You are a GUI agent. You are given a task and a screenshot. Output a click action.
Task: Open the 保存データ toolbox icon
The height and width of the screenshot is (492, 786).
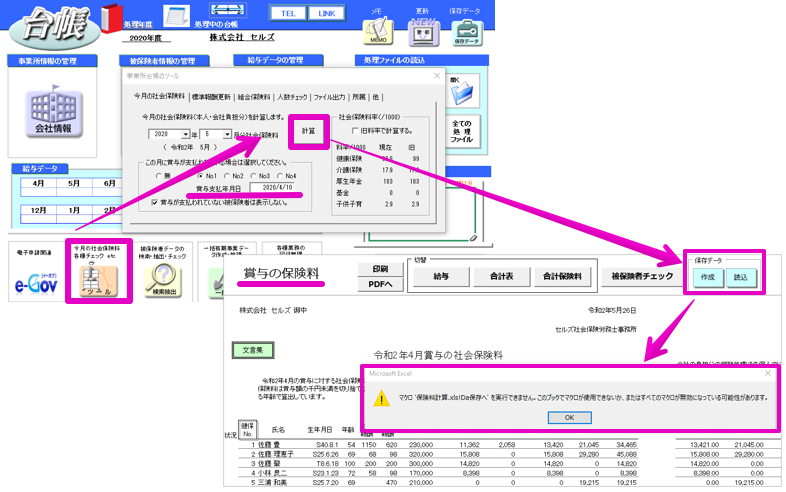click(x=467, y=33)
